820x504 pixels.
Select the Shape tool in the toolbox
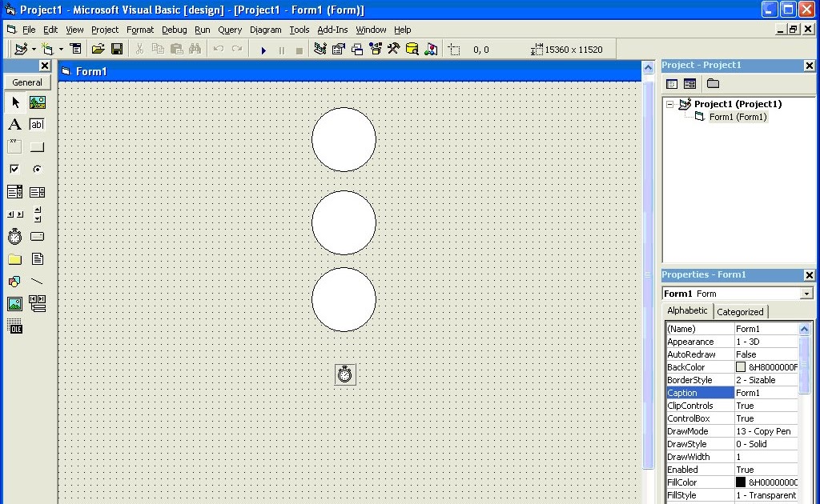click(x=14, y=281)
